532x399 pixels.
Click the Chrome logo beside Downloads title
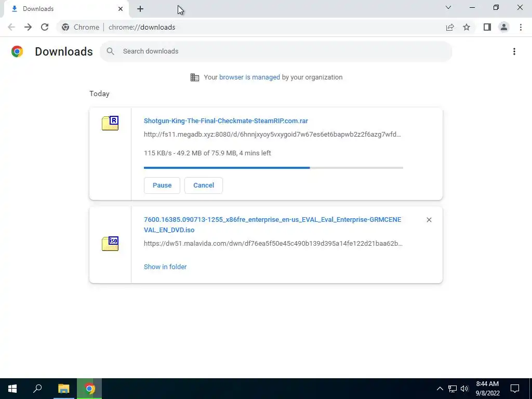point(17,51)
